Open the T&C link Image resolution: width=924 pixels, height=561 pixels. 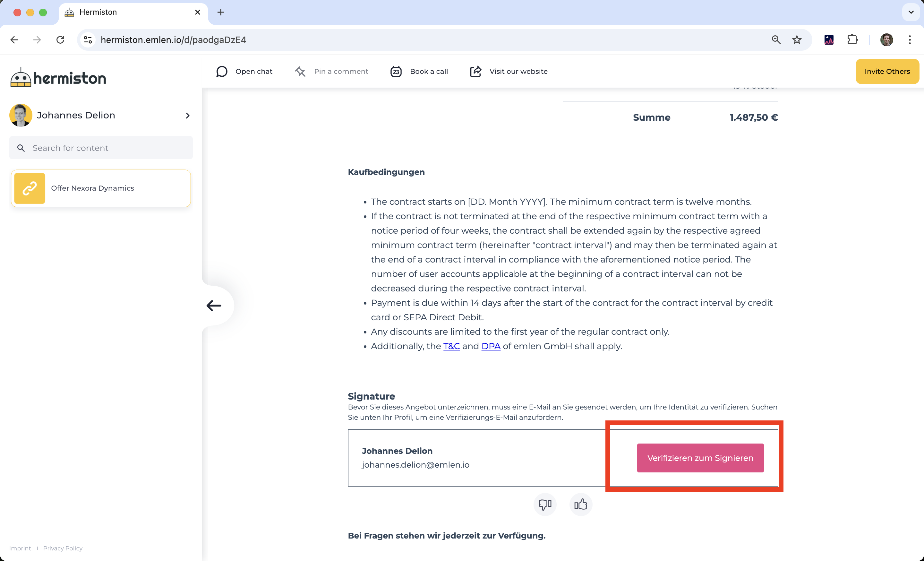click(451, 346)
